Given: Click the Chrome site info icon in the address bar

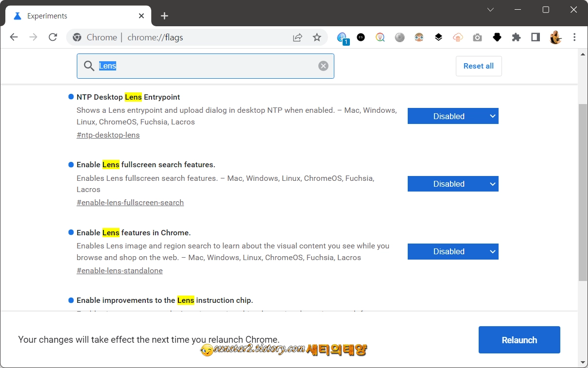Looking at the screenshot, I should [77, 37].
